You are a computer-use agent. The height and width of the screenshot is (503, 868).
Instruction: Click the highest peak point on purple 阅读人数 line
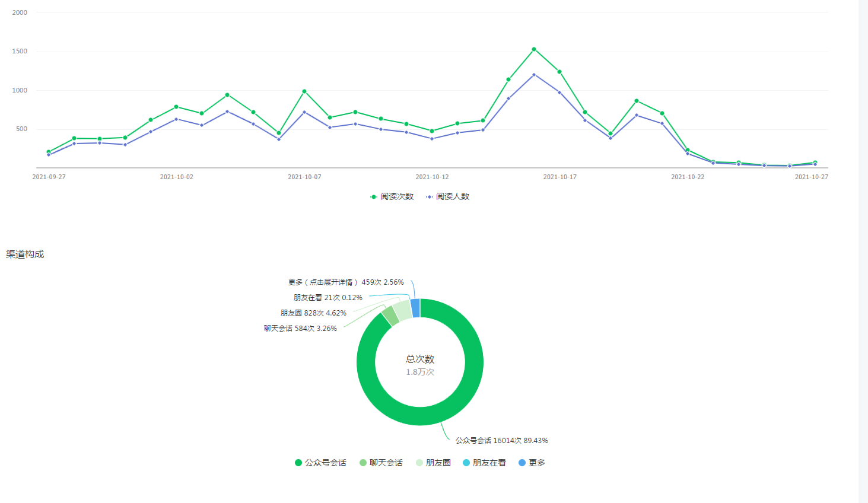534,75
